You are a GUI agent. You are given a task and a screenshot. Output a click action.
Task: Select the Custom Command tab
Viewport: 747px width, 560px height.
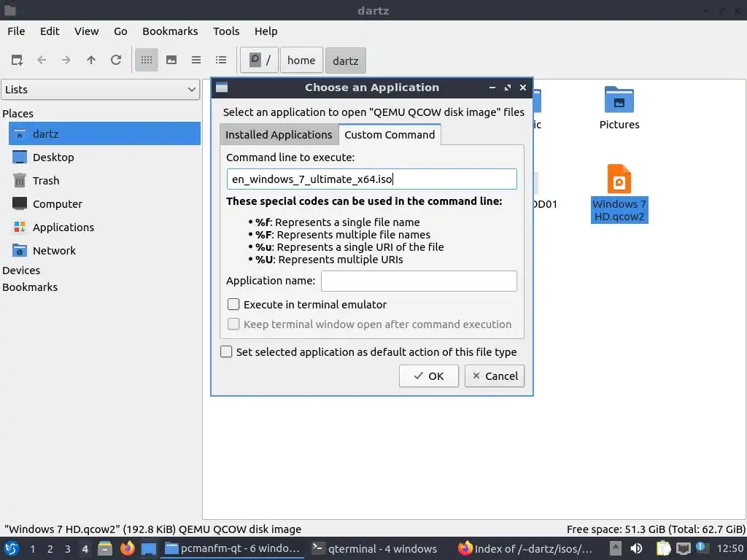390,135
